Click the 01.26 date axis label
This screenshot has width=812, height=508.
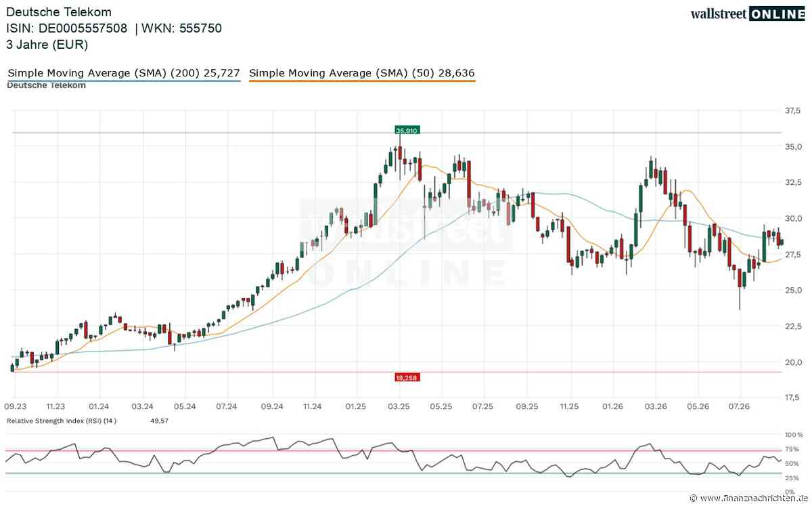pyautogui.click(x=612, y=406)
